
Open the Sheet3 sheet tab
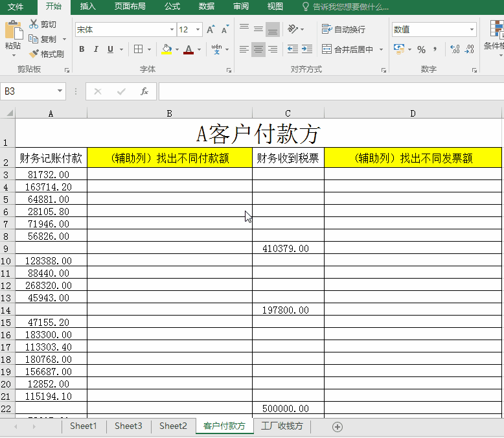[x=128, y=426]
